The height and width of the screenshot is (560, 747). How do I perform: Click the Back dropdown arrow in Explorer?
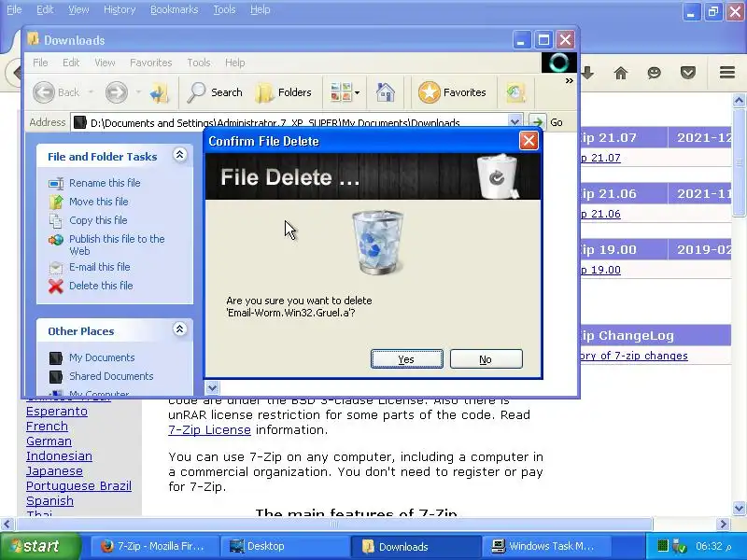click(x=91, y=91)
